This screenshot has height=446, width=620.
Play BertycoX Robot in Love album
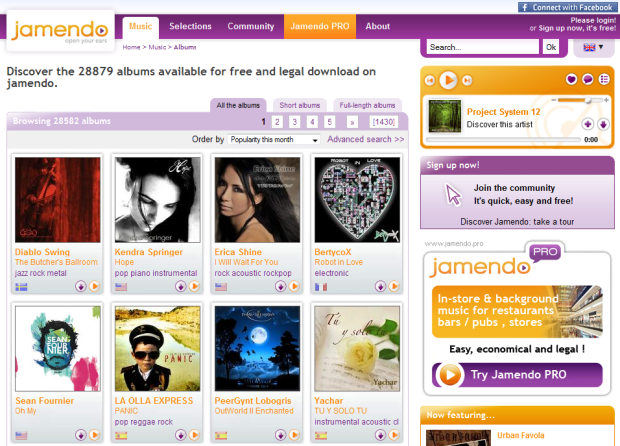(x=394, y=286)
